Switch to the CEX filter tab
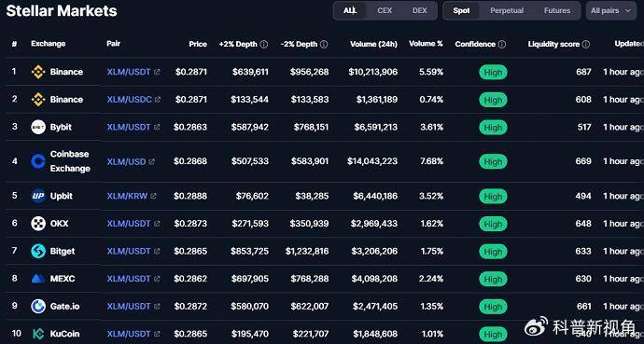The width and height of the screenshot is (644, 344). (x=385, y=10)
